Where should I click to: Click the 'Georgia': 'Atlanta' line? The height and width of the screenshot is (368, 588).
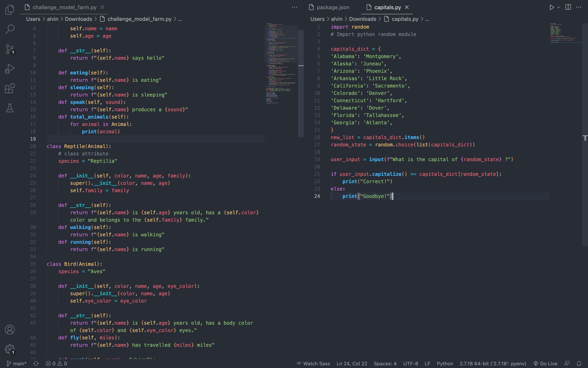pos(362,123)
